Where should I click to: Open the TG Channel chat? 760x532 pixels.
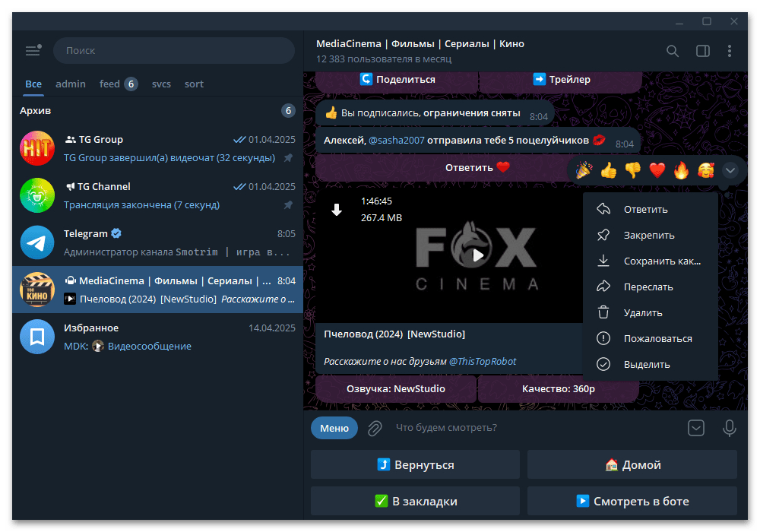coord(157,195)
